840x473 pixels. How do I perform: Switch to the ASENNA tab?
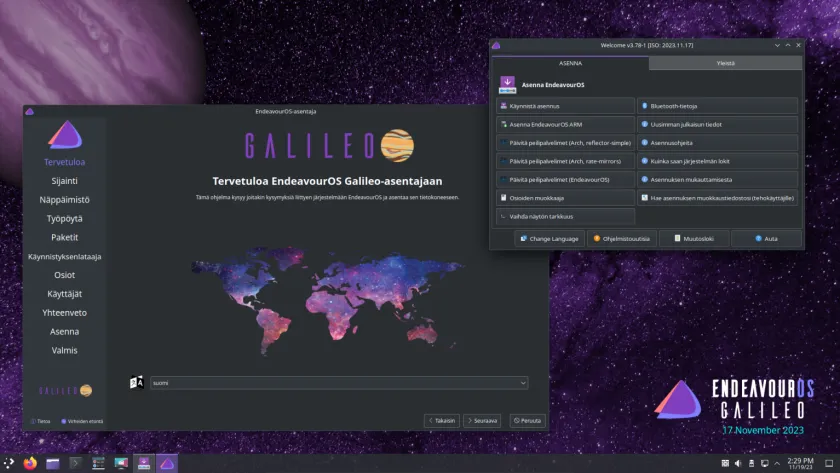(x=571, y=63)
